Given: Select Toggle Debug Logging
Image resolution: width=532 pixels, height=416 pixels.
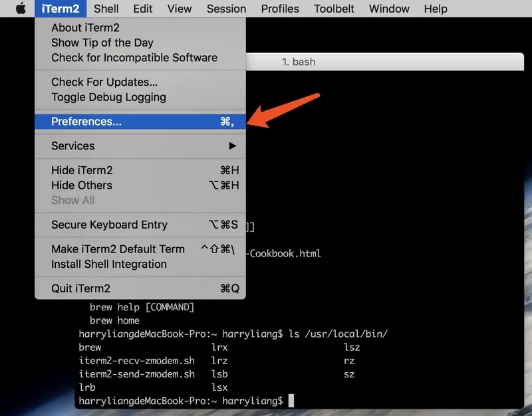Looking at the screenshot, I should (140, 97).
